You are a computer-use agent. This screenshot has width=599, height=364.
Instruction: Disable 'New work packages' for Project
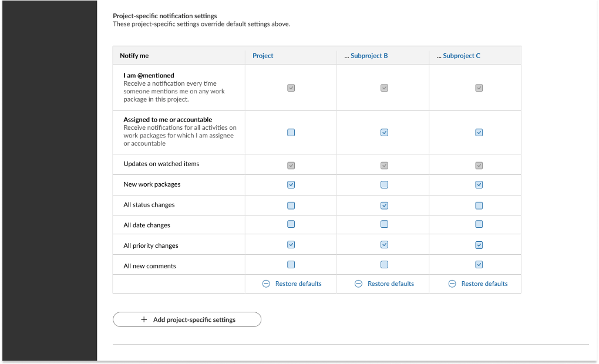click(x=291, y=184)
